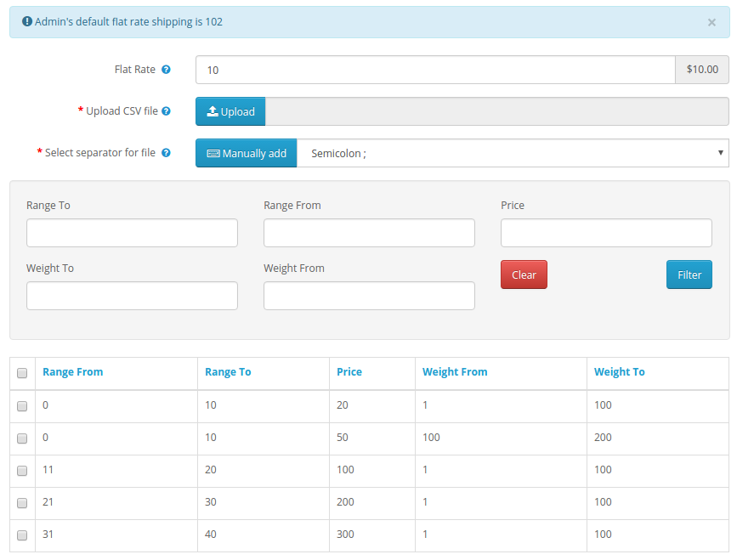Check the row with Range From 31
737x560 pixels.
pyautogui.click(x=22, y=535)
